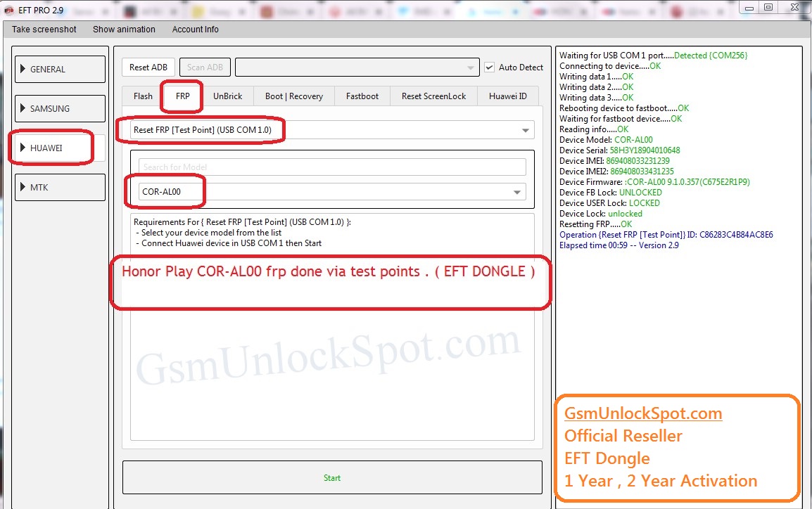The height and width of the screenshot is (509, 812).
Task: Click the Device IMEI2 value 869408033431235
Action: (642, 172)
